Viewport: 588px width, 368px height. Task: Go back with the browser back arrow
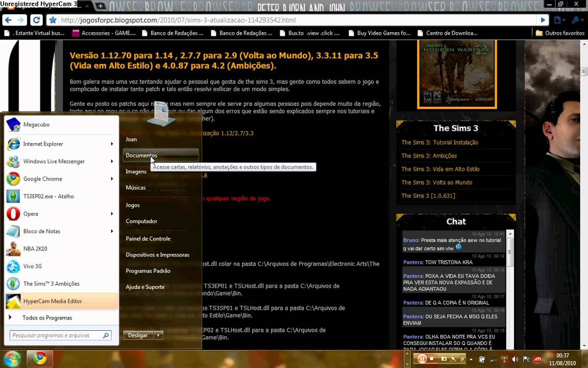click(x=8, y=20)
